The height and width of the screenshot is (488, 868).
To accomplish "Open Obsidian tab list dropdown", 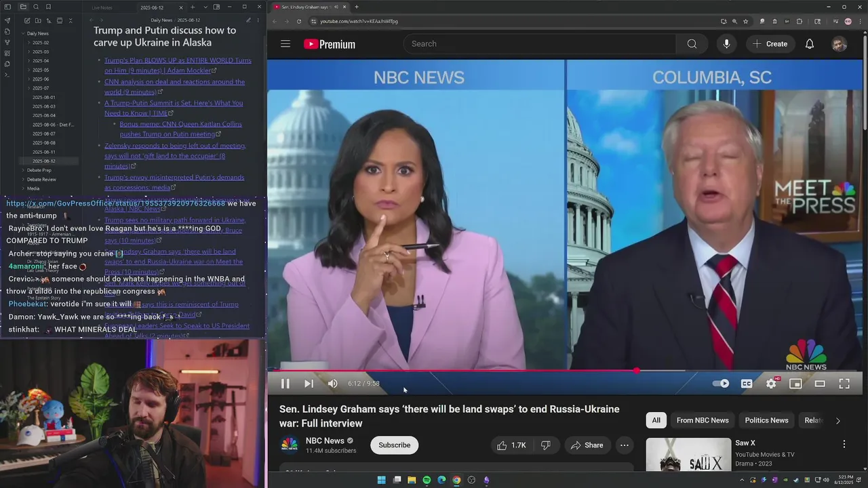I will tap(205, 7).
